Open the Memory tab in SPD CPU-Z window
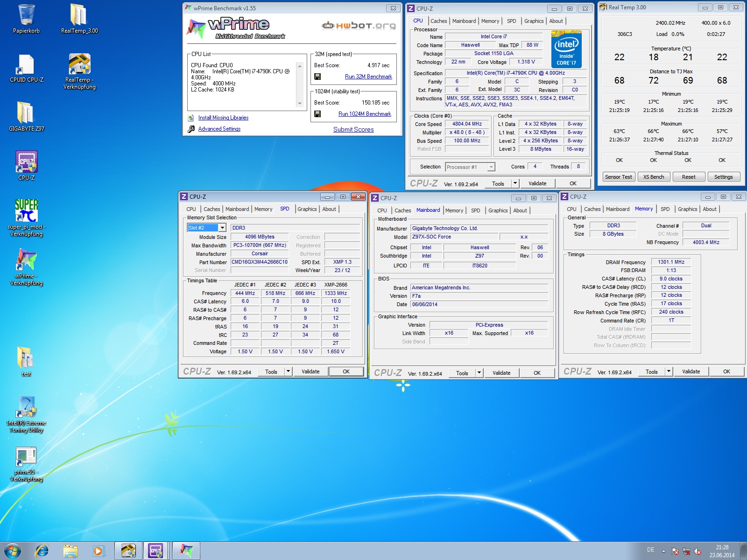The height and width of the screenshot is (560, 747). coord(263,209)
